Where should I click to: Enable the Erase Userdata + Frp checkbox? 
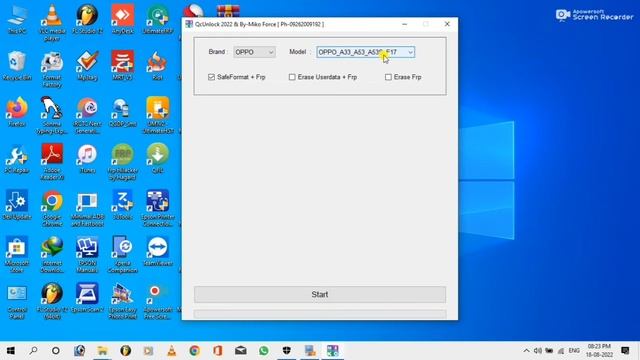pyautogui.click(x=292, y=77)
